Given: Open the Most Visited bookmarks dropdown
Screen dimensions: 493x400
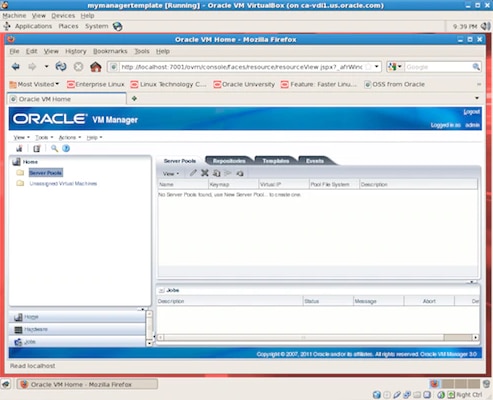Looking at the screenshot, I should point(34,84).
